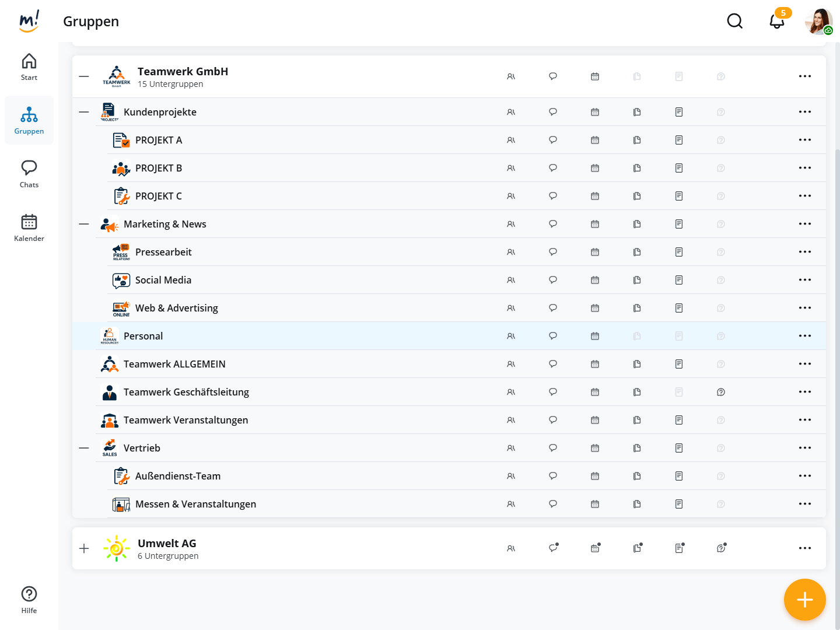Click the user profile avatar
The height and width of the screenshot is (630, 840).
pos(818,22)
